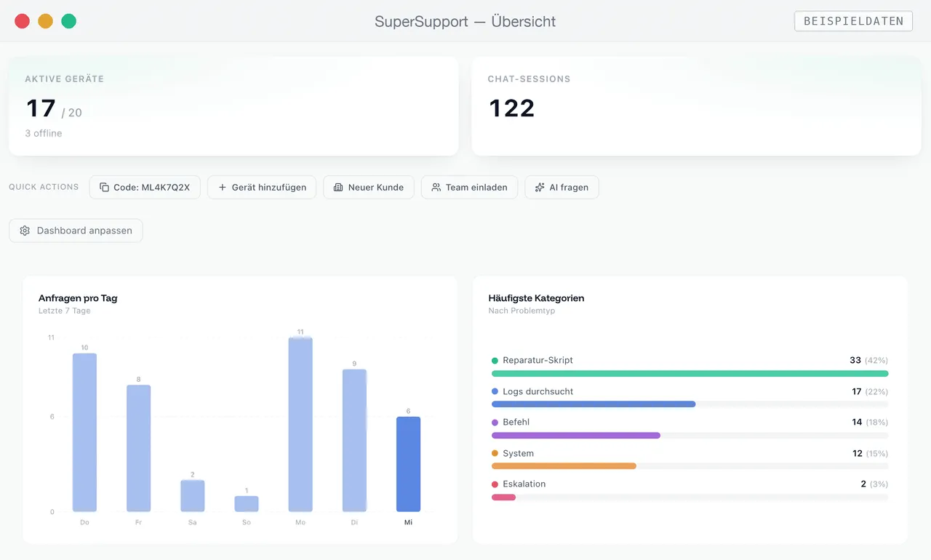Image resolution: width=931 pixels, height=560 pixels.
Task: Click the orange dot beside System
Action: point(495,454)
